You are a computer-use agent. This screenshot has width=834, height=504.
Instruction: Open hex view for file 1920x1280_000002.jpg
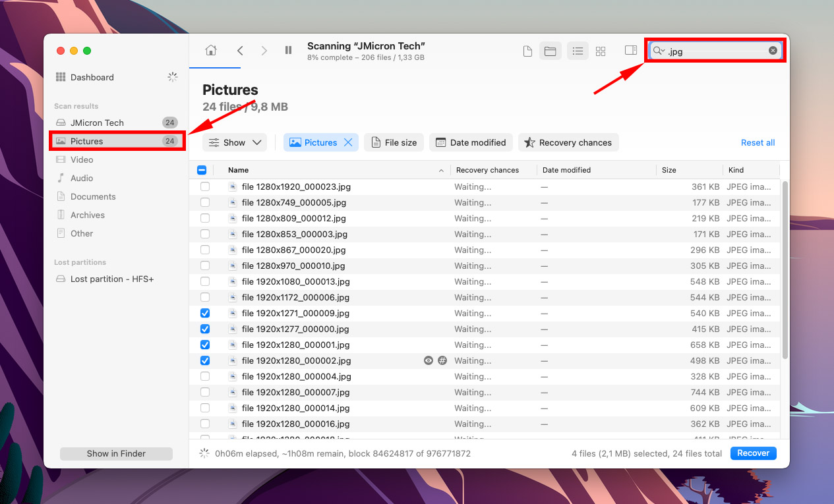[443, 360]
